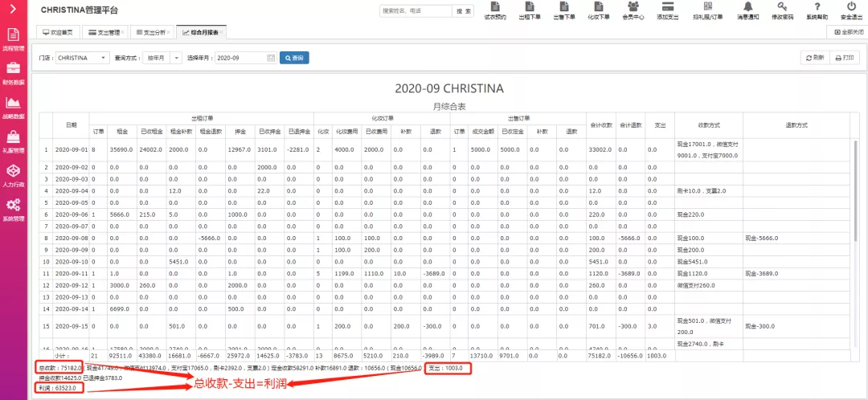Open 战略数据 in the sidebar
Viewport: 868px width, 400px height.
click(14, 108)
